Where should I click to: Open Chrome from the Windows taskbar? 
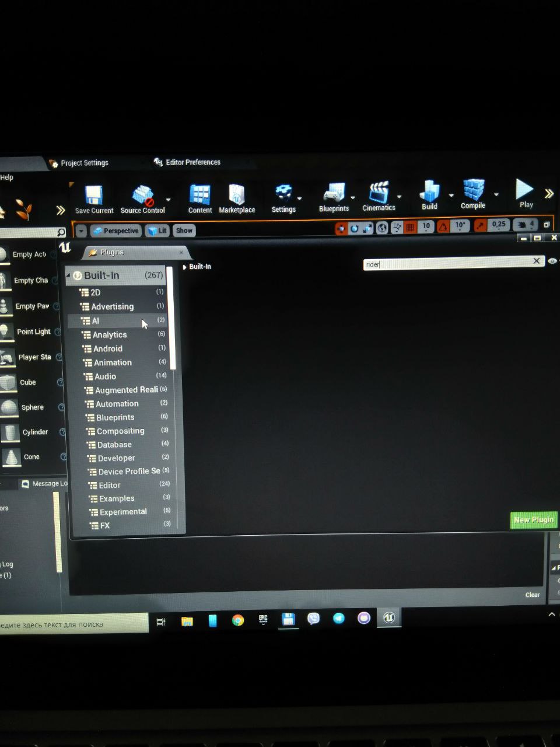(238, 620)
